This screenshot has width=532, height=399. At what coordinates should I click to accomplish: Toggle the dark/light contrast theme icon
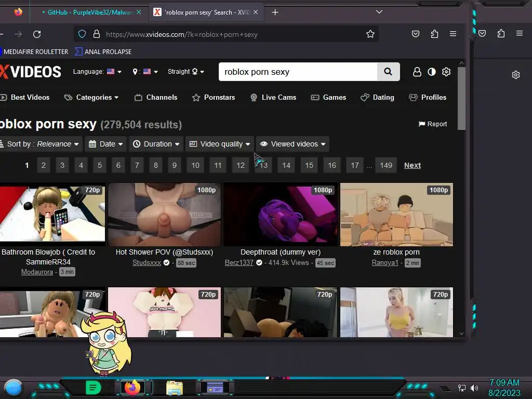coord(432,72)
